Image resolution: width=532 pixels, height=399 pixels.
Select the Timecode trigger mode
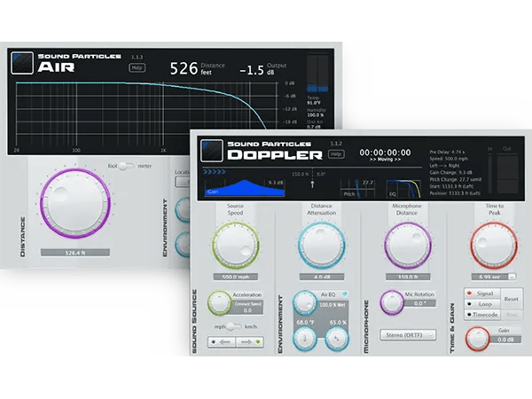[482, 315]
